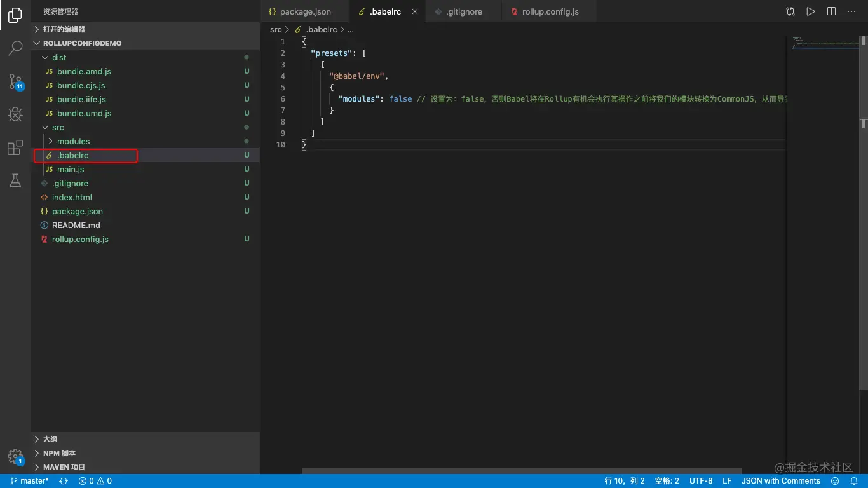This screenshot has height=488, width=868.
Task: Close the .babelrc editor tab
Action: click(416, 11)
